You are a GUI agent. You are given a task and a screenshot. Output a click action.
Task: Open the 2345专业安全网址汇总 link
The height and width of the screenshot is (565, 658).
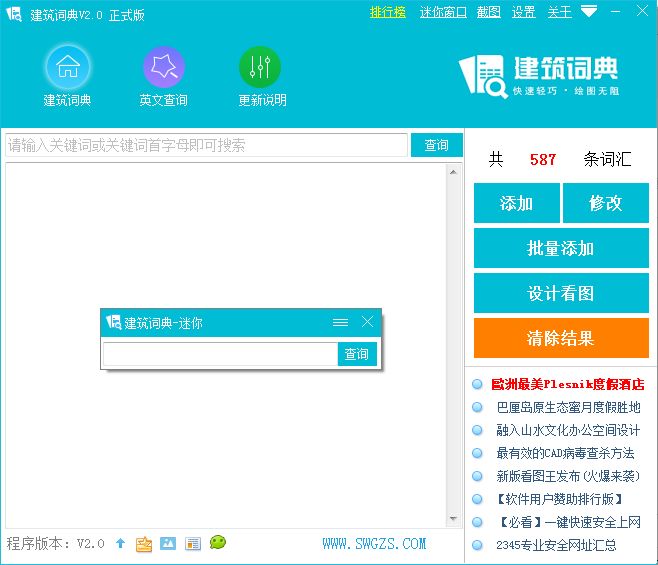click(556, 545)
